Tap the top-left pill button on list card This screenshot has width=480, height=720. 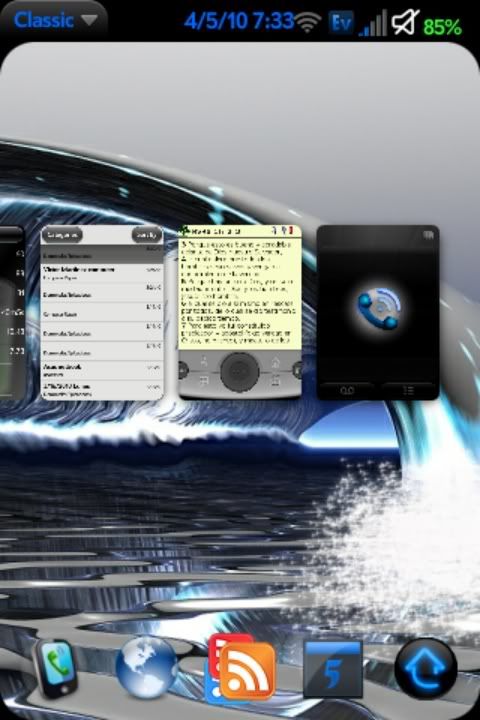62,235
